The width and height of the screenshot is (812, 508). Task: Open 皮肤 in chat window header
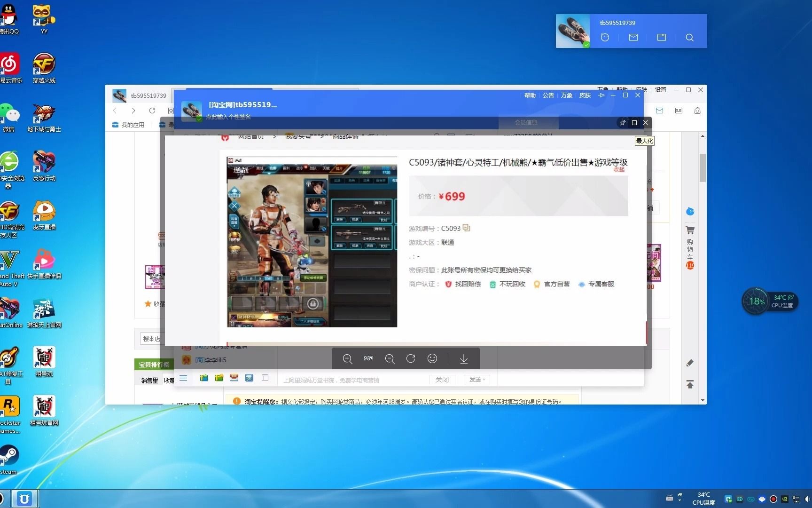(x=585, y=95)
